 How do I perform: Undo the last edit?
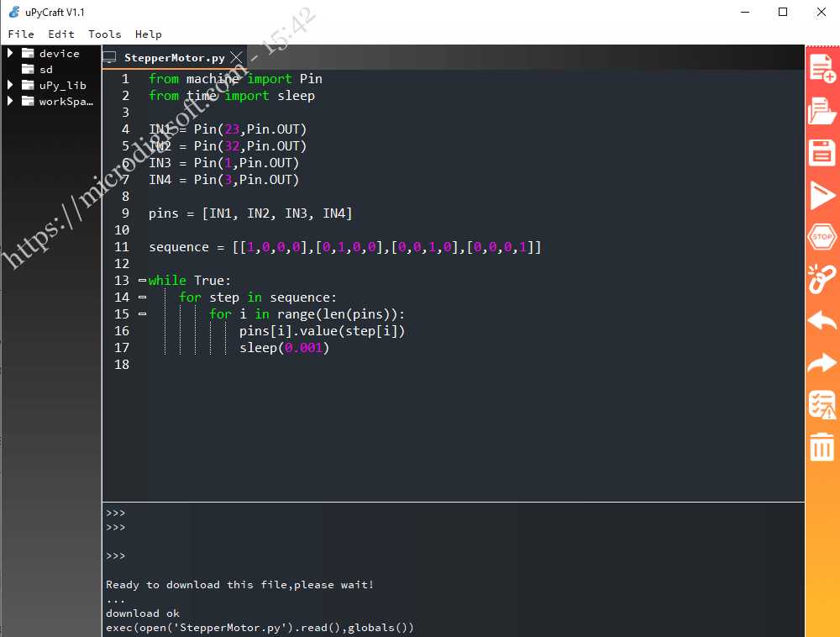pyautogui.click(x=822, y=320)
